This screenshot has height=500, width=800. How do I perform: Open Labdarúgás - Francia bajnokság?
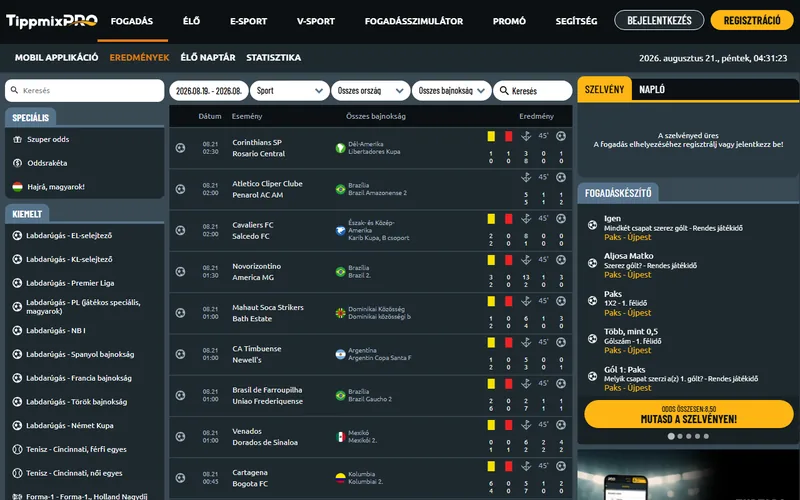(x=79, y=378)
